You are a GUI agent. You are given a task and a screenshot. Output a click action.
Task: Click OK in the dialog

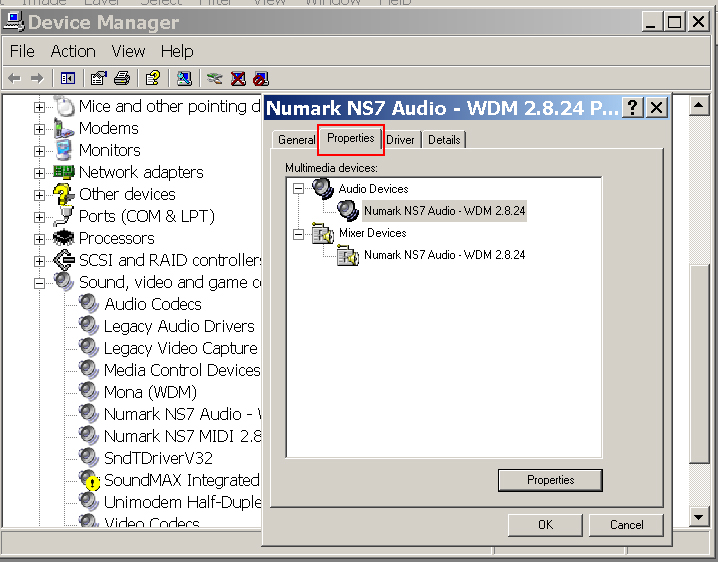coord(545,525)
